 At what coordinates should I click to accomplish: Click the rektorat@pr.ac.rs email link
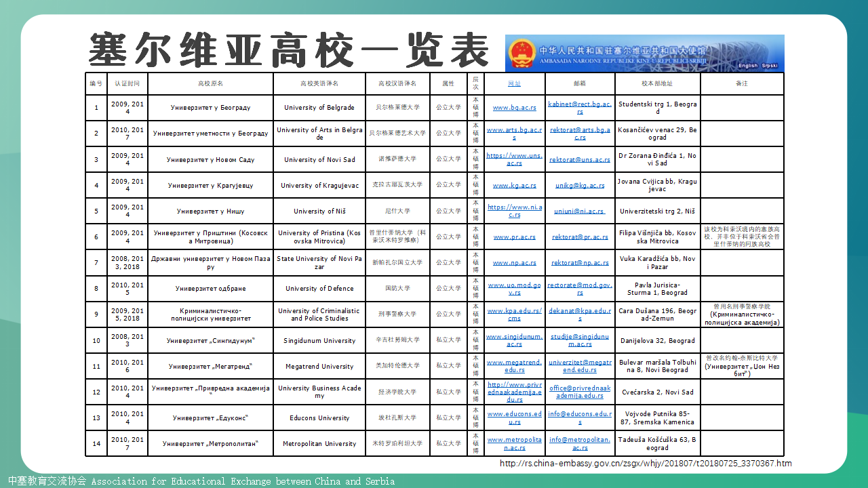580,237
